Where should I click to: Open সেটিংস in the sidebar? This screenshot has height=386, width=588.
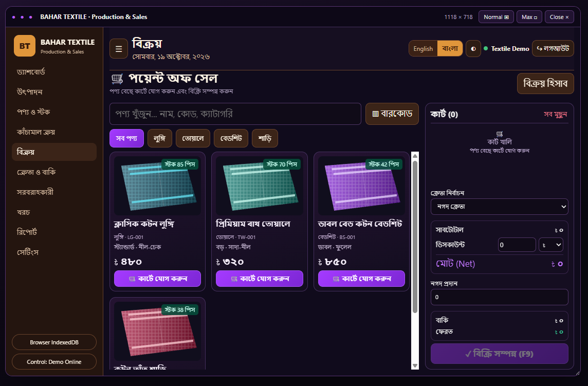(x=54, y=252)
